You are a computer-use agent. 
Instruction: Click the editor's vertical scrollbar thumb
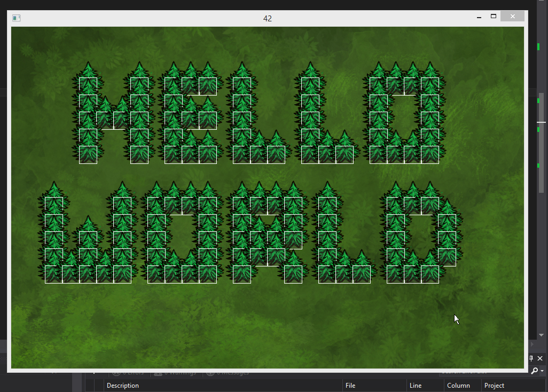coord(541,142)
